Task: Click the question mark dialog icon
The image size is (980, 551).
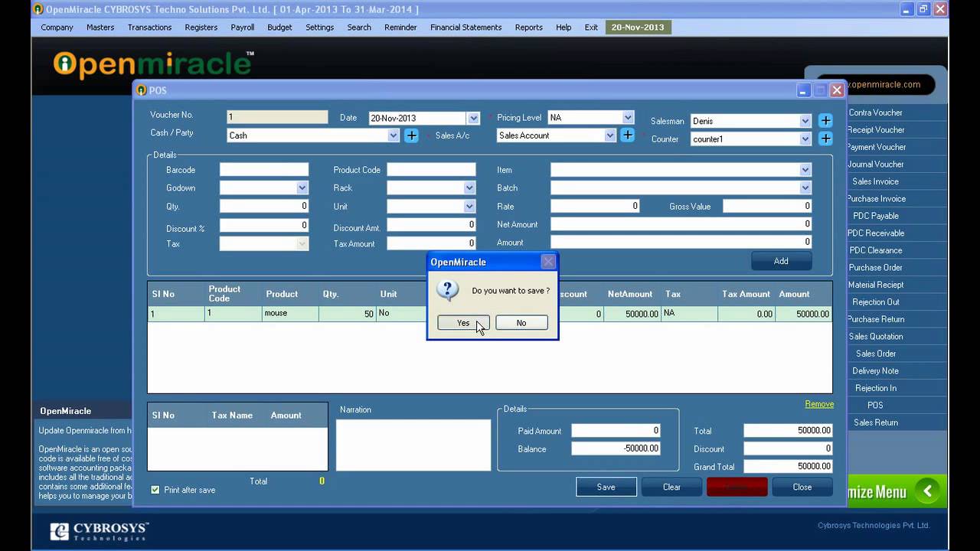Action: pos(447,290)
